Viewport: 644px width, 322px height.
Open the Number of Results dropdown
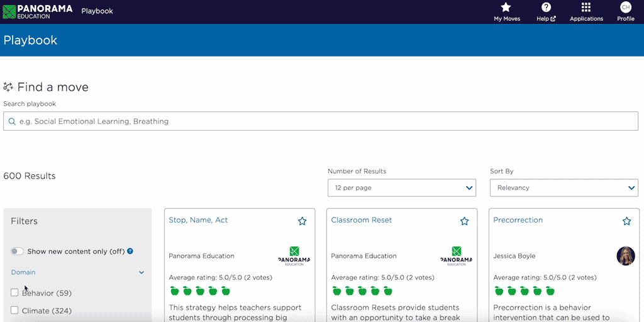click(x=401, y=187)
